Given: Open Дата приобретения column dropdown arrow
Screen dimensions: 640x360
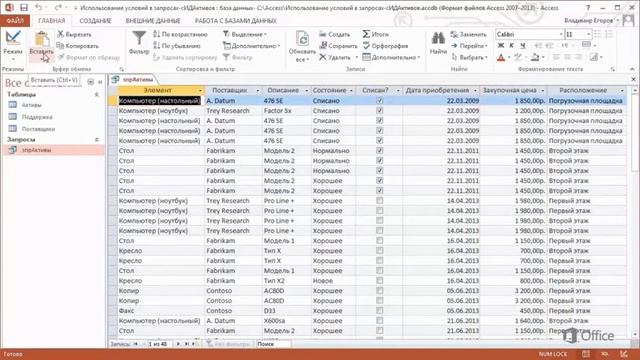Looking at the screenshot, I should [475, 90].
